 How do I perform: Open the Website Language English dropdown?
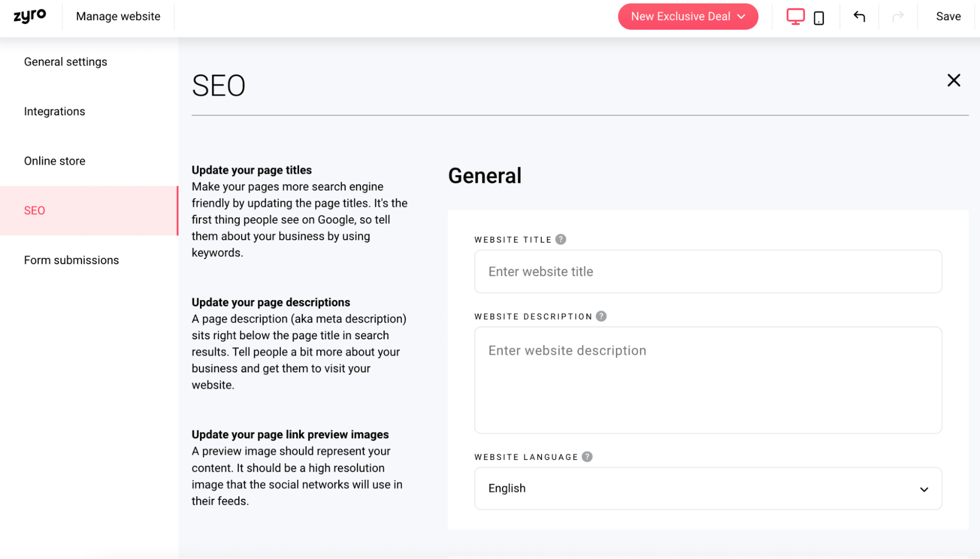tap(707, 488)
